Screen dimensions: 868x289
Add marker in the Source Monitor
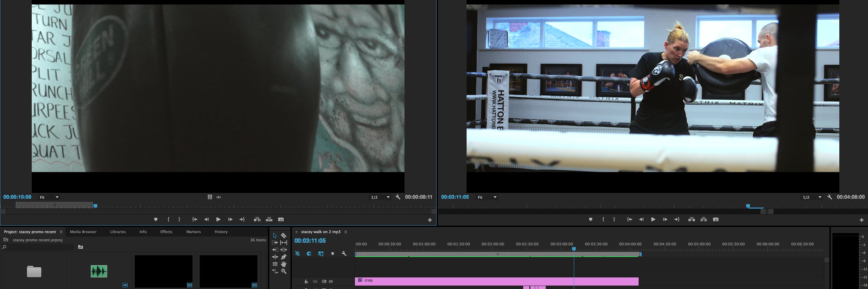click(156, 219)
